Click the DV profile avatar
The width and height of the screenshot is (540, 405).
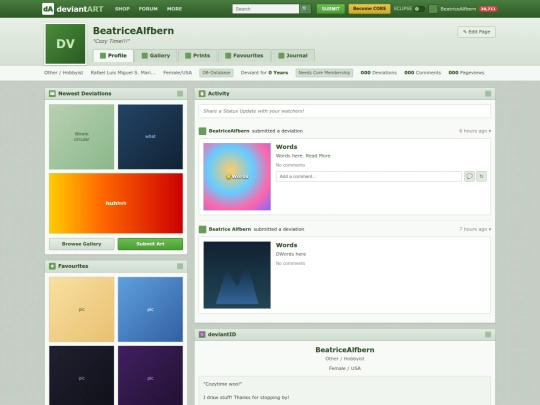65,44
